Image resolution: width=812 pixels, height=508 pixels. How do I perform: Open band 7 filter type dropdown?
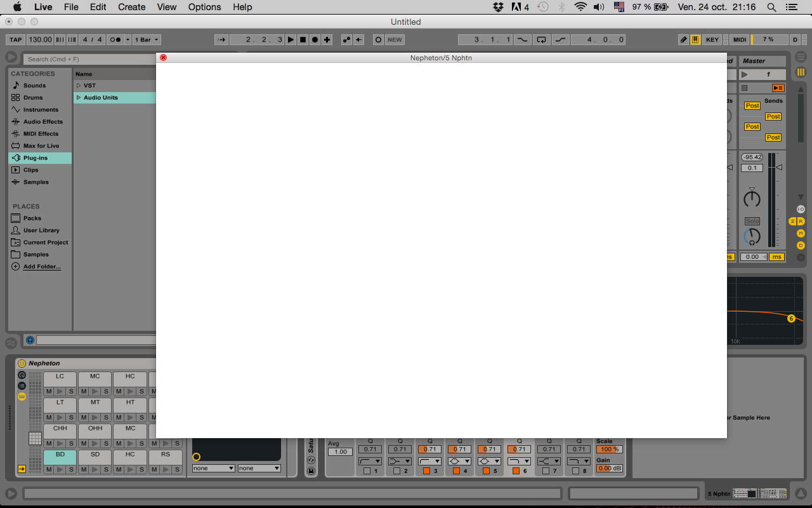[x=549, y=461]
